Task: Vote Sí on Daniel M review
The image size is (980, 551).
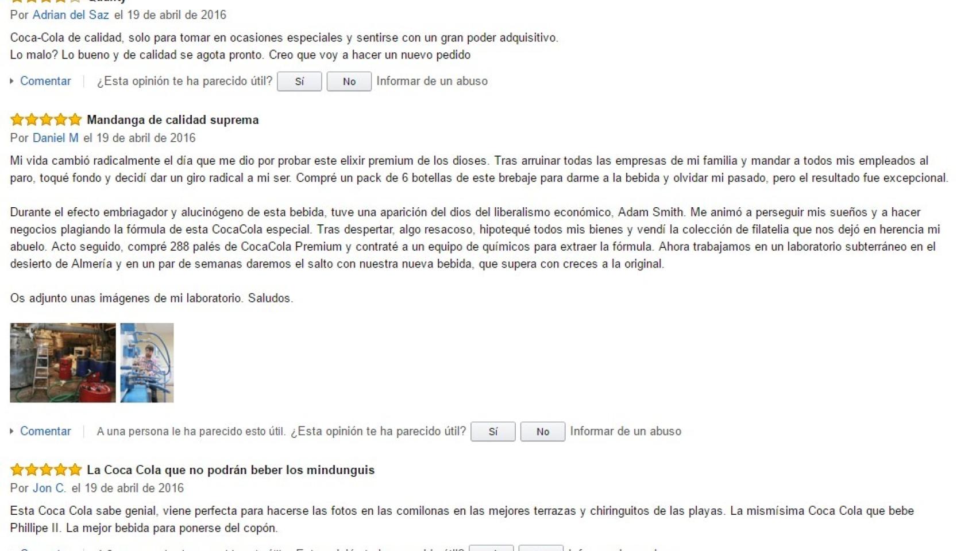Action: tap(493, 432)
